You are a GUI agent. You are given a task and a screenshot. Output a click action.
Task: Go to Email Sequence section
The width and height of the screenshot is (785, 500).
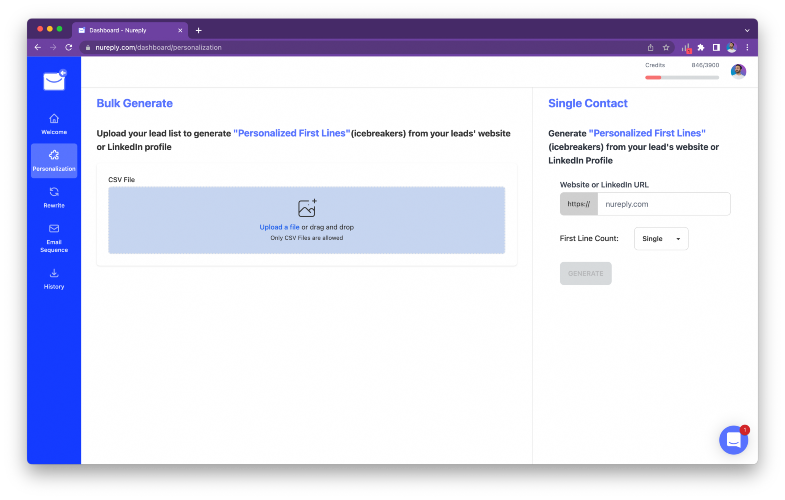[x=54, y=238]
